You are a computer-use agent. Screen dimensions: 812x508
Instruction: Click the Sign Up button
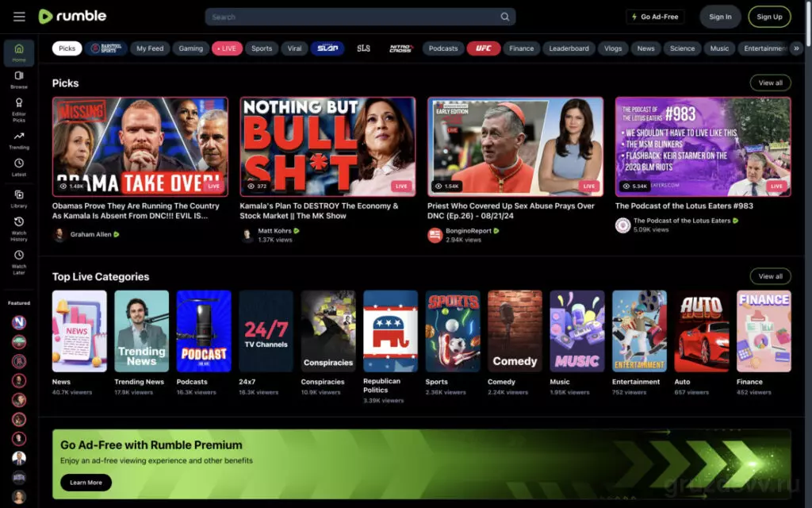tap(769, 17)
